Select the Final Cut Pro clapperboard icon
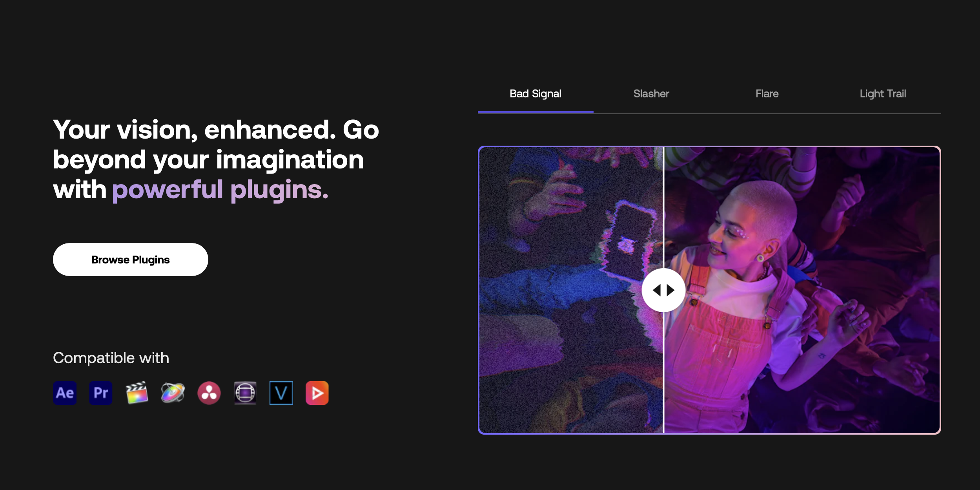Screen dimensions: 980x490 point(137,393)
